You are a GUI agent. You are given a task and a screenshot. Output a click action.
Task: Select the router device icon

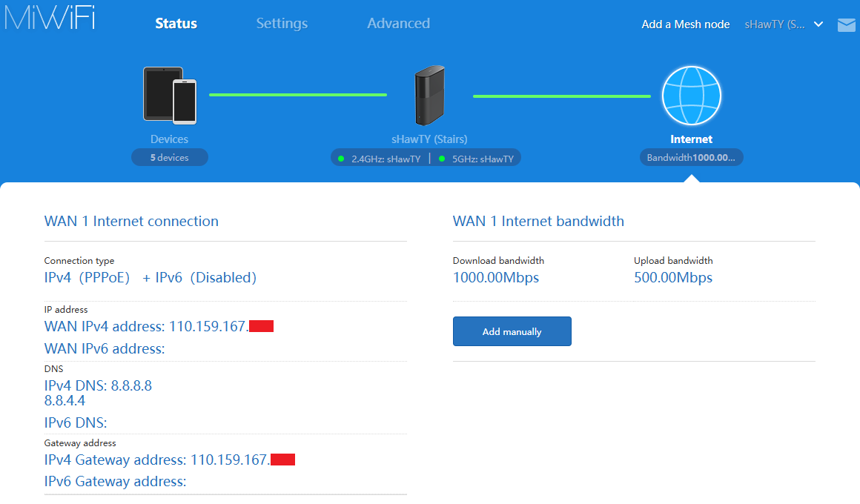click(429, 95)
